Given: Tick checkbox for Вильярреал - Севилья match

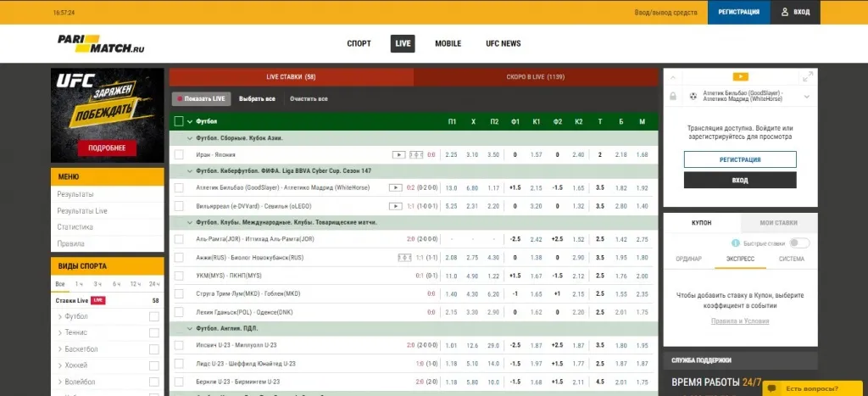Looking at the screenshot, I should click(178, 206).
